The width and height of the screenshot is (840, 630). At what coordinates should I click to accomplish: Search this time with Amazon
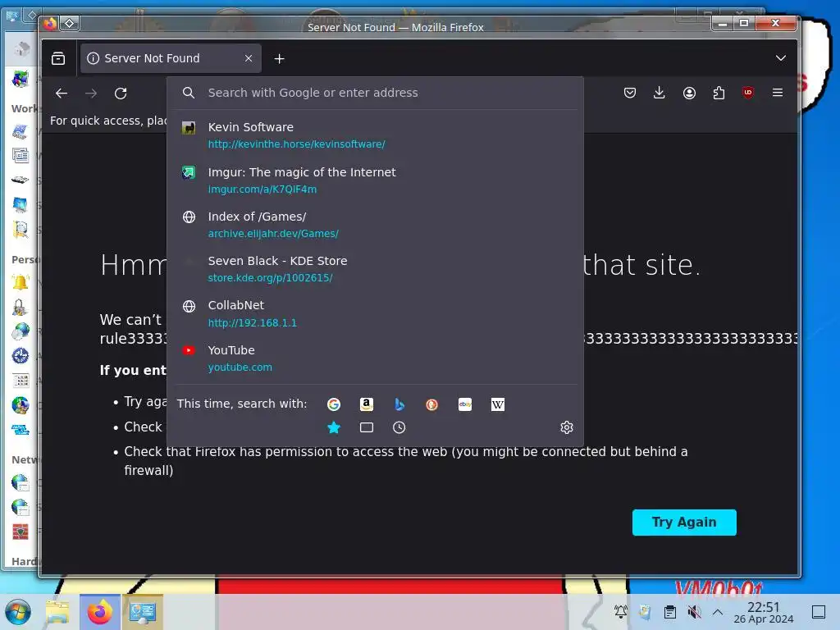pos(367,404)
